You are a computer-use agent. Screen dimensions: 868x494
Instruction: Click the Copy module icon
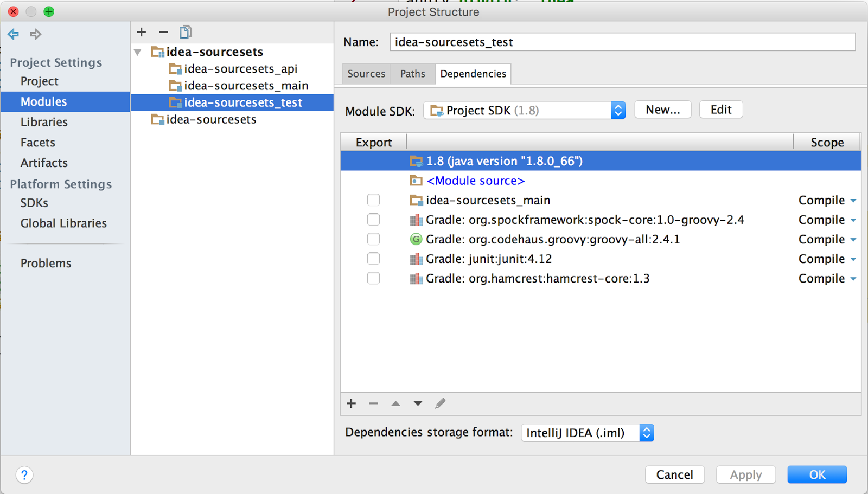click(x=186, y=32)
